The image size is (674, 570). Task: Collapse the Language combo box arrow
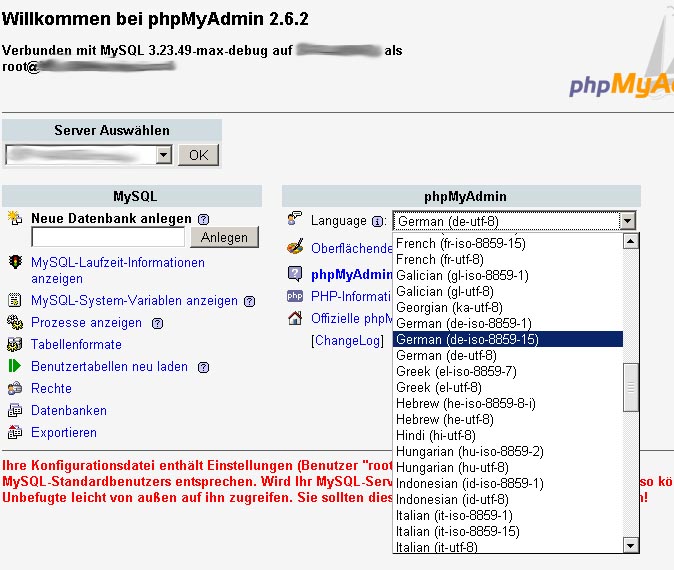[x=627, y=221]
